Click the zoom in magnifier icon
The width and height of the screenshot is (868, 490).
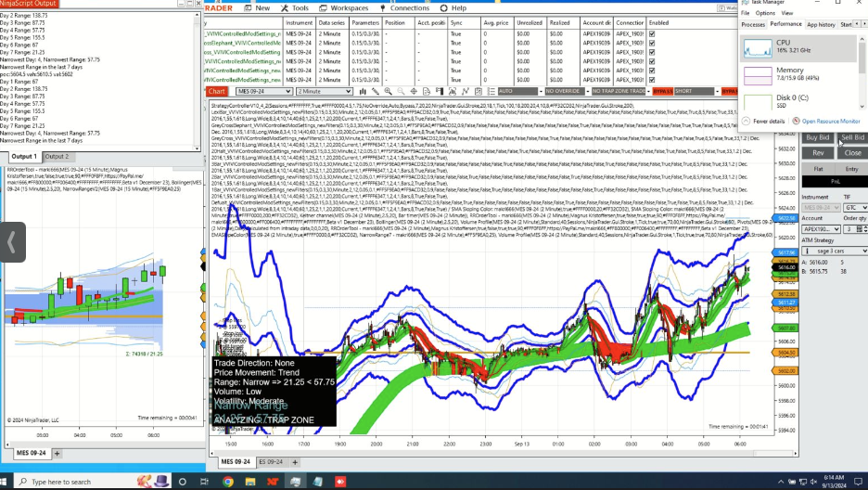(x=388, y=91)
